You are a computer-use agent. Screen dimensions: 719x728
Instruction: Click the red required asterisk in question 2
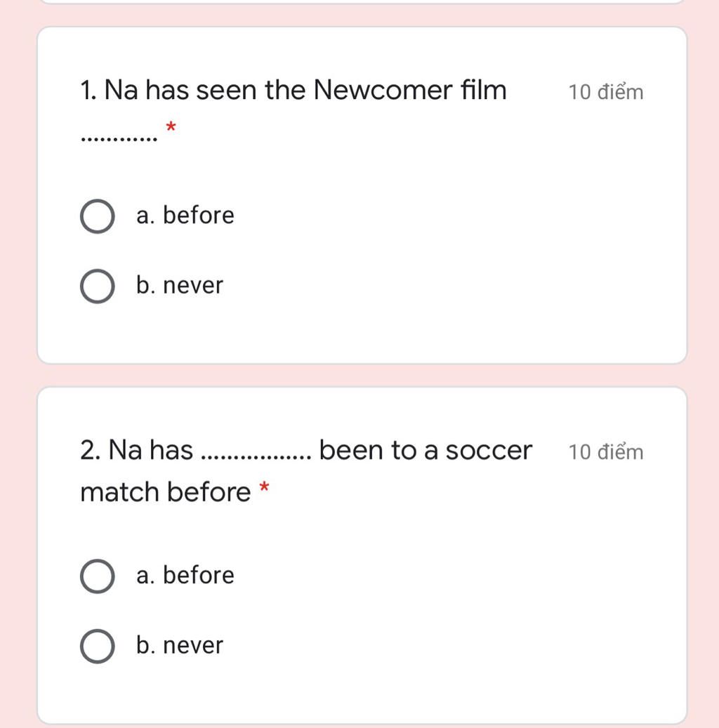[x=264, y=487]
